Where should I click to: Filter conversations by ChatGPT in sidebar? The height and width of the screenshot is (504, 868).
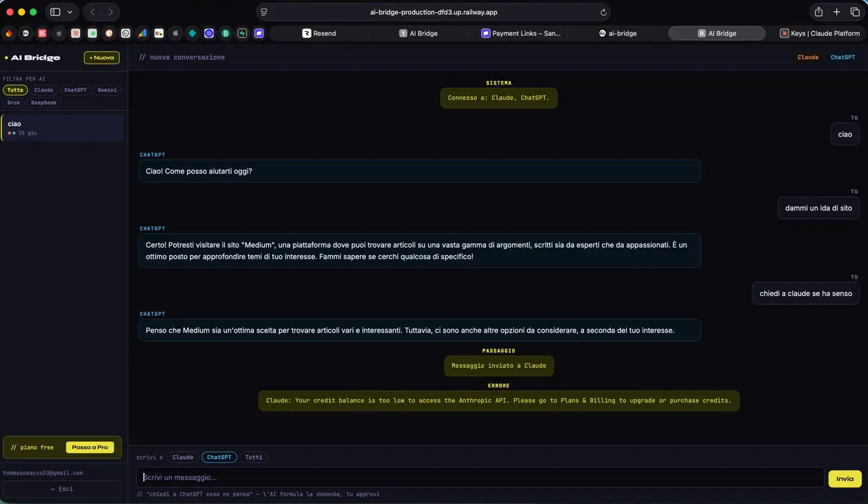76,90
